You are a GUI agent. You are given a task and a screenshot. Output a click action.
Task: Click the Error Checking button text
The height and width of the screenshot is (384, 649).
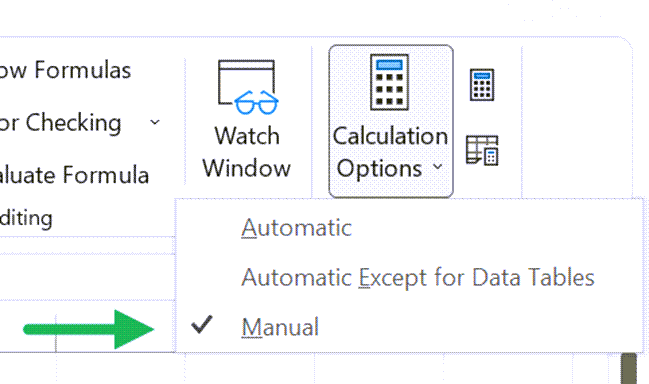(x=60, y=123)
